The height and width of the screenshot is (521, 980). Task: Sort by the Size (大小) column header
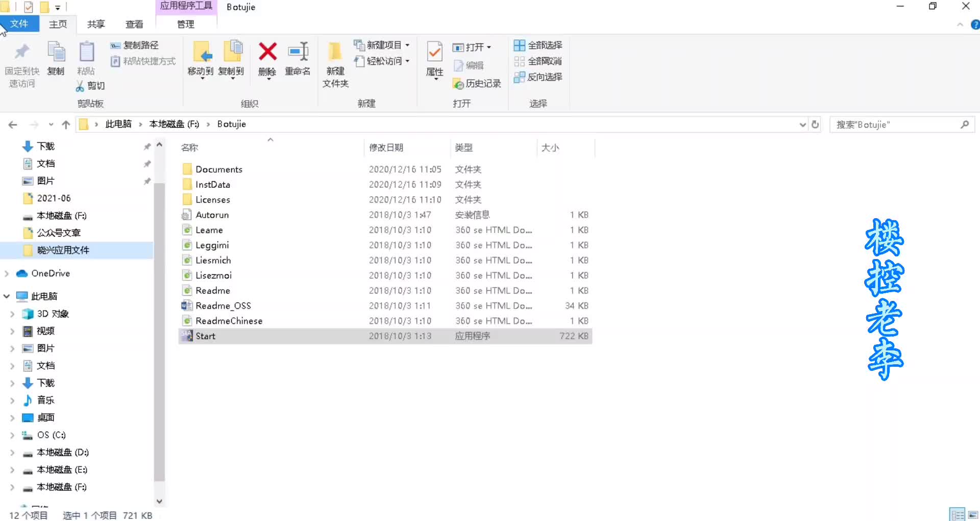[566, 148]
